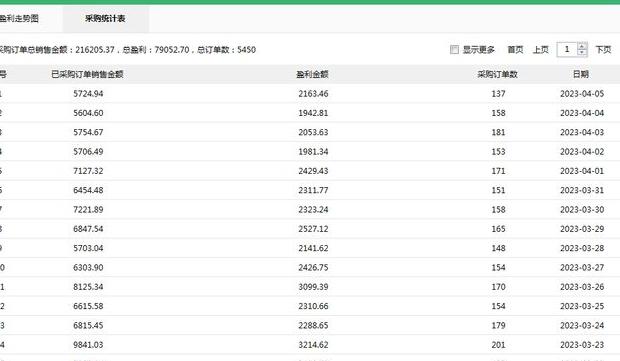Increase page number with up arrow
Image resolution: width=620 pixels, height=361 pixels.
point(582,46)
